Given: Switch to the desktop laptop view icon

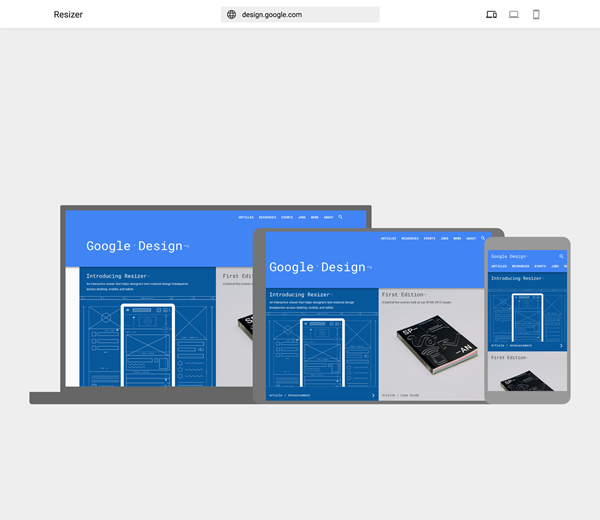Looking at the screenshot, I should [514, 15].
